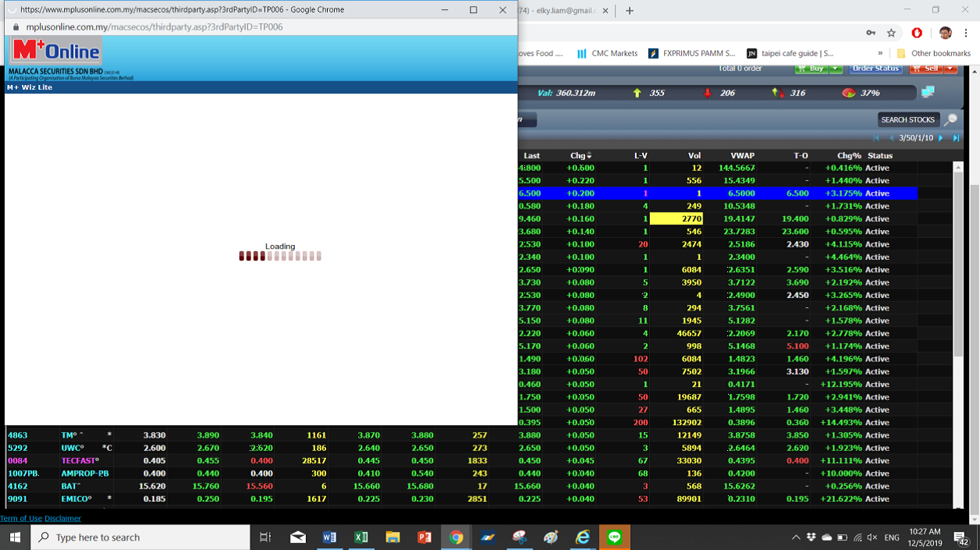This screenshot has width=980, height=550.
Task: Click the SEARCH STOCKS field
Action: click(907, 119)
